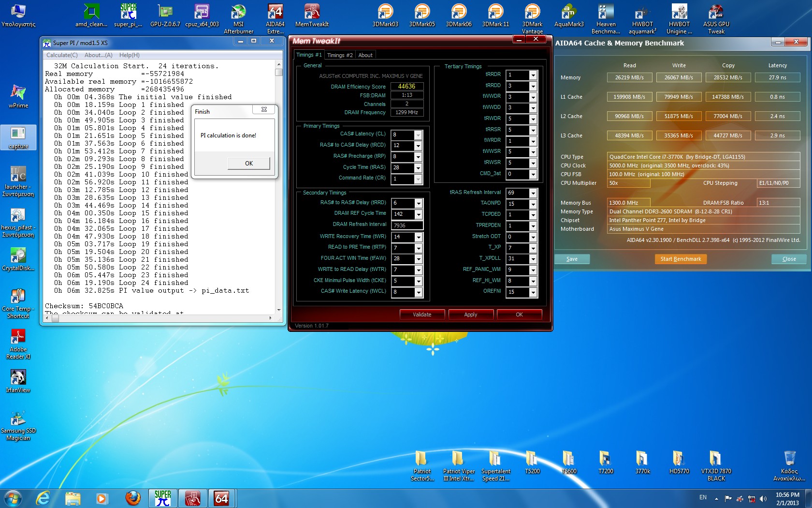Open the tRAS Refresh Interval dropdown
The width and height of the screenshot is (812, 508).
click(533, 193)
